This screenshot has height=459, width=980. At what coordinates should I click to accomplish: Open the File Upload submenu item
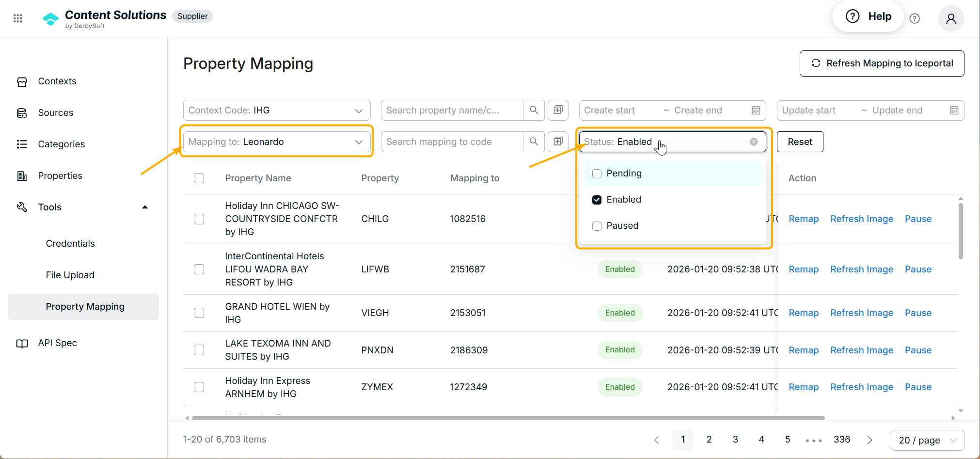[x=70, y=275]
